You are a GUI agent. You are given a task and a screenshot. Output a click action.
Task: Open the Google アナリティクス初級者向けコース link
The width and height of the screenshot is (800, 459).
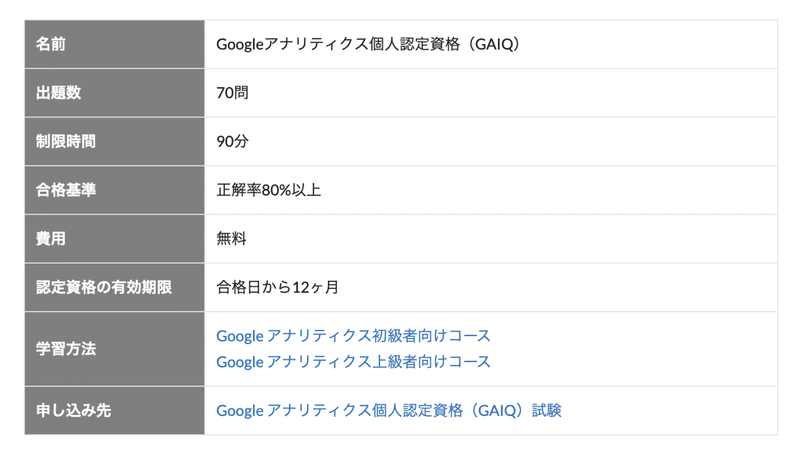tap(353, 336)
